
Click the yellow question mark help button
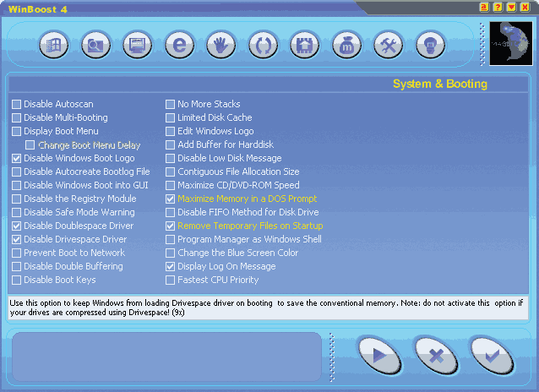pyautogui.click(x=498, y=7)
